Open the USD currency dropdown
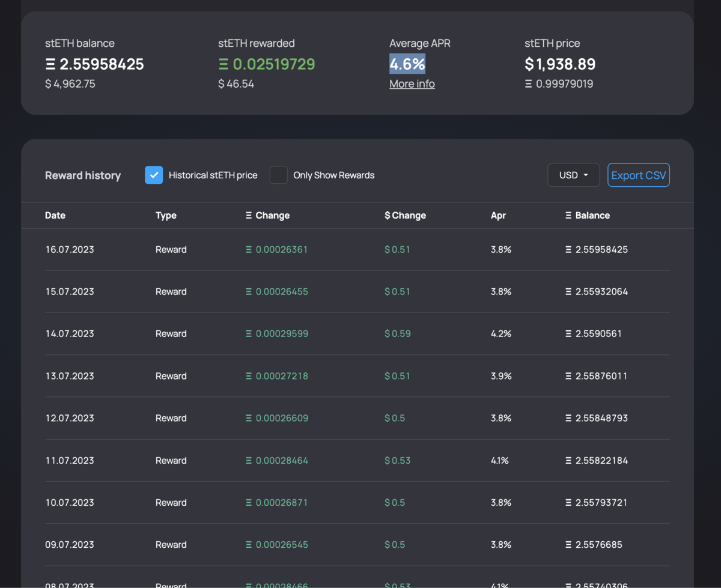The image size is (721, 588). pos(573,175)
